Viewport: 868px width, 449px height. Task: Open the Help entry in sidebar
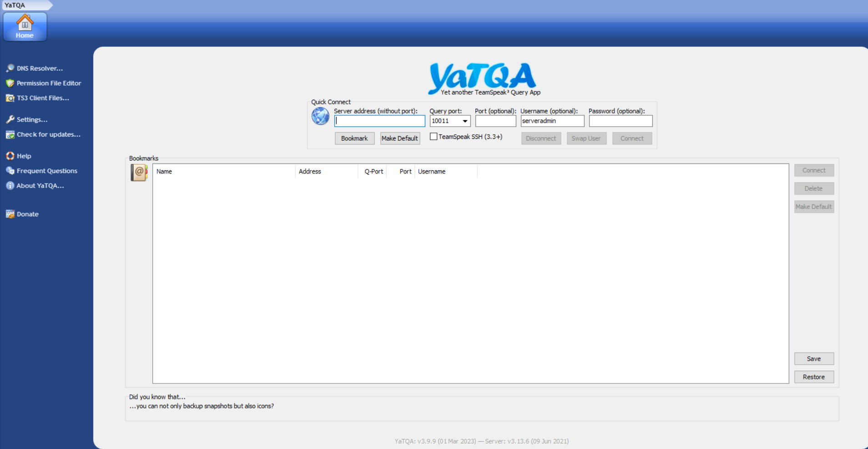coord(24,156)
